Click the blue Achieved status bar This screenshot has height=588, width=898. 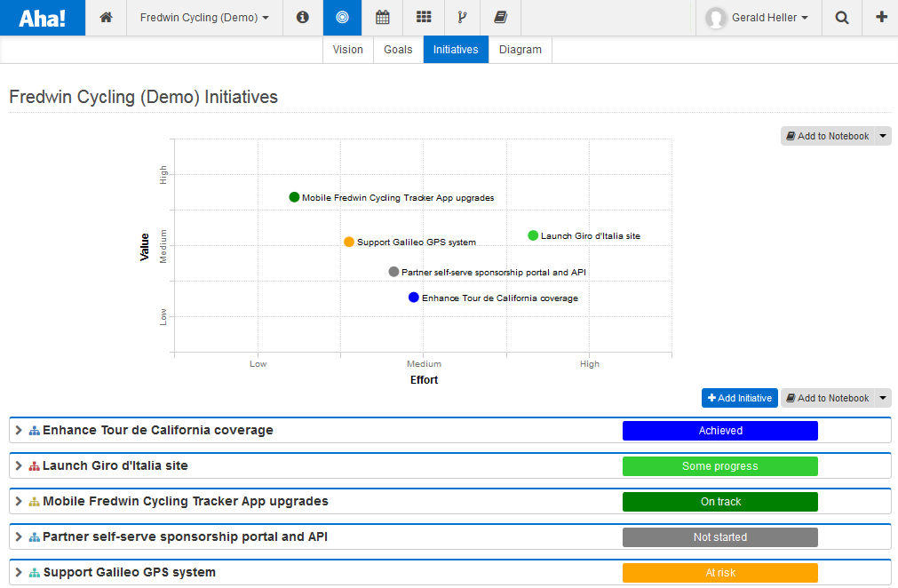click(719, 431)
